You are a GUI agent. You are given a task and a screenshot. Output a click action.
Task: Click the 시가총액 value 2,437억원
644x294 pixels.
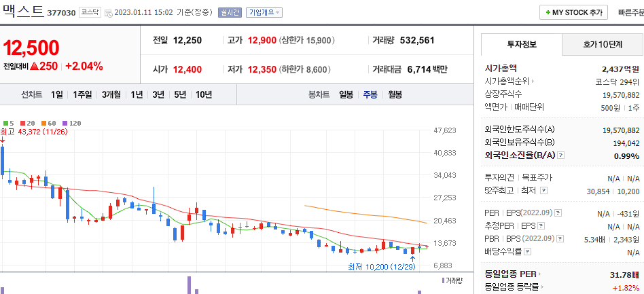coord(620,69)
